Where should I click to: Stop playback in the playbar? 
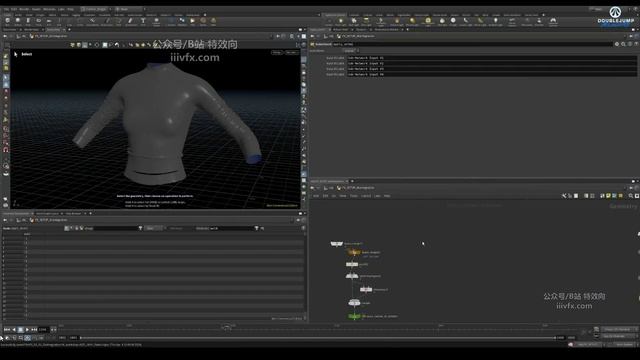pyautogui.click(x=20, y=330)
